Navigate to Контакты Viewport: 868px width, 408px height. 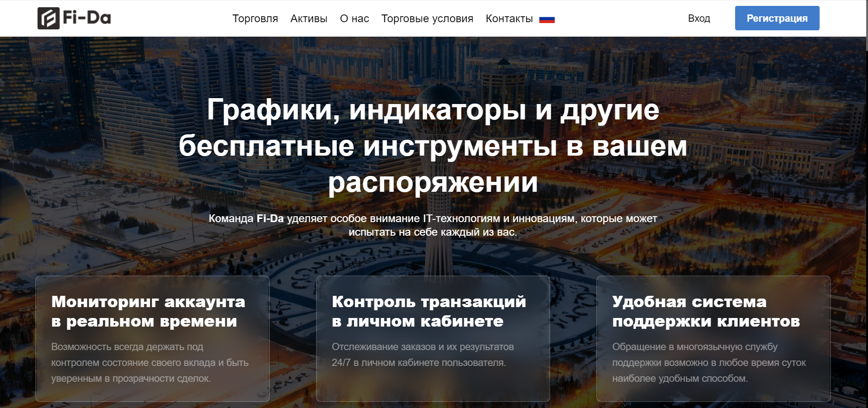tap(509, 19)
